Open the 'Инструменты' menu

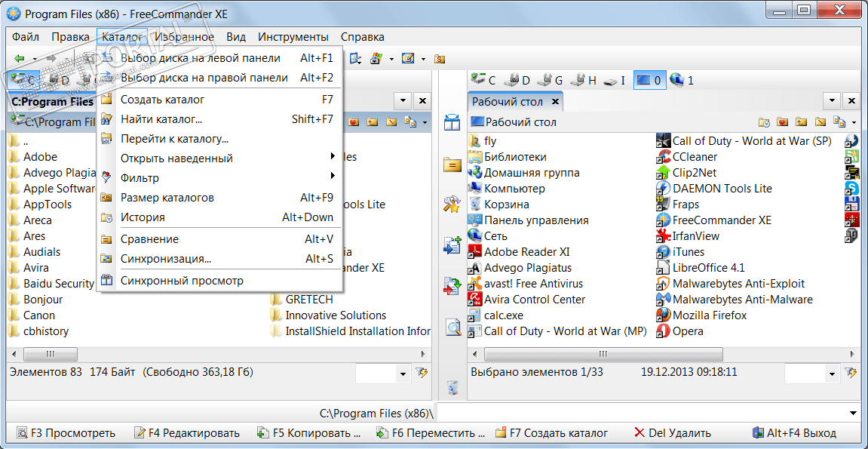point(293,37)
